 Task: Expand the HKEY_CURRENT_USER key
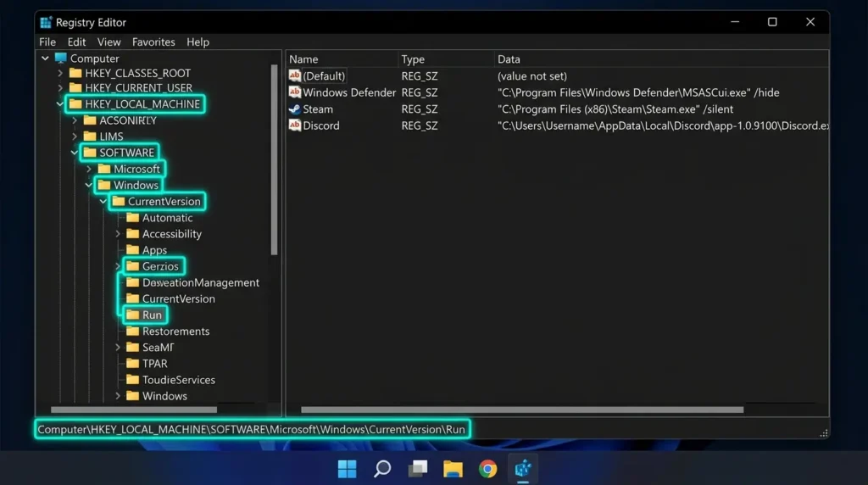click(x=60, y=88)
